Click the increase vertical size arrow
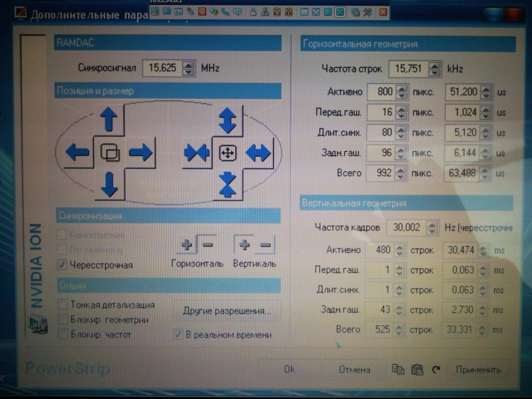This screenshot has height=399, width=532. coord(227,121)
